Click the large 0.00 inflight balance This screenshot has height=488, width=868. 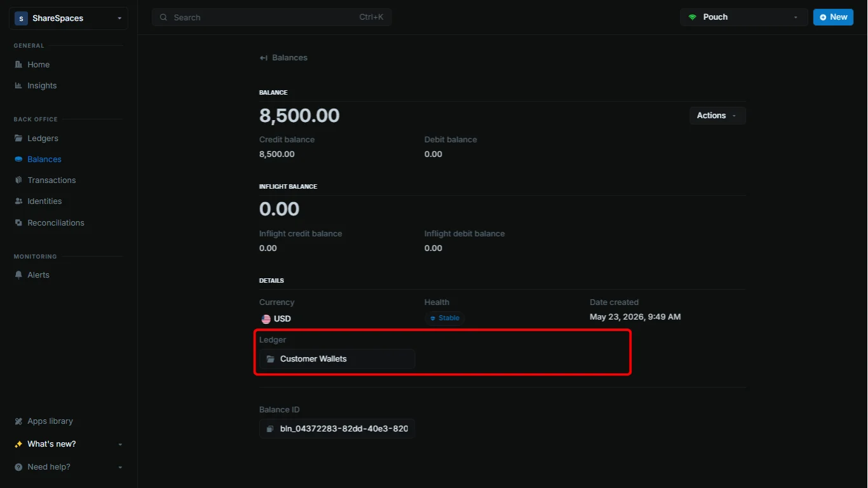(280, 208)
